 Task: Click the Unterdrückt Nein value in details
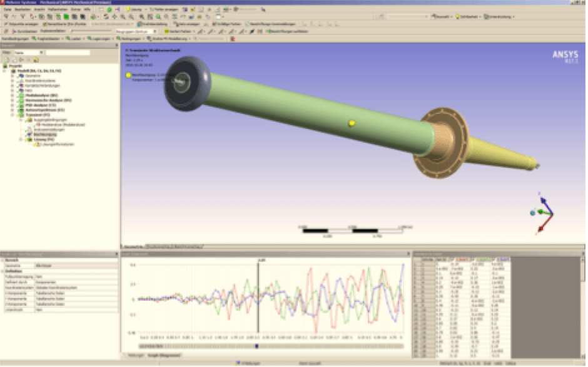(76, 310)
